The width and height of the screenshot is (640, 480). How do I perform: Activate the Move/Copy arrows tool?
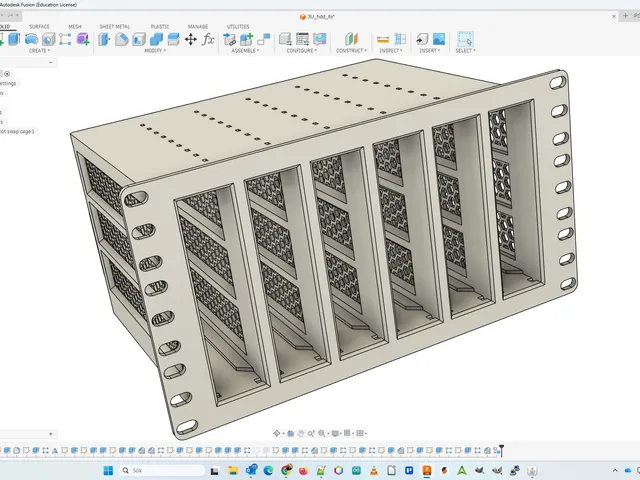pyautogui.click(x=191, y=39)
